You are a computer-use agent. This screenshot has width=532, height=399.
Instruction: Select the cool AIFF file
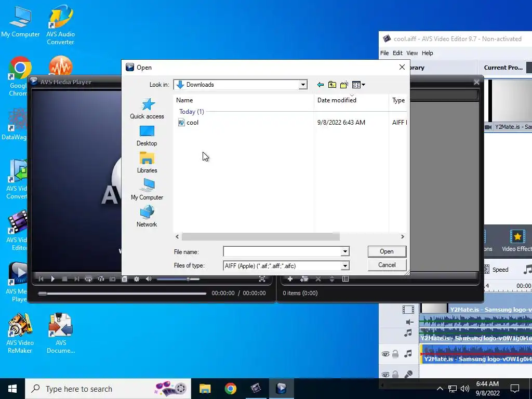coord(192,123)
